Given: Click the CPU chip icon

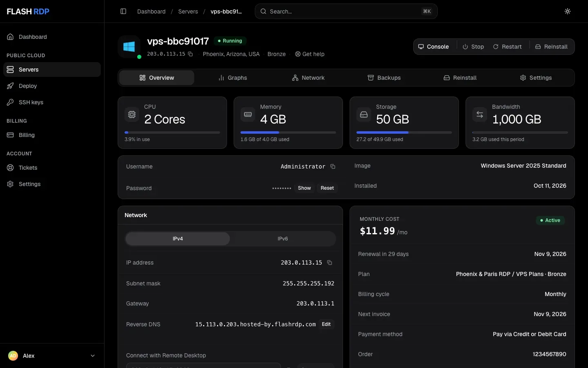Looking at the screenshot, I should 132,114.
